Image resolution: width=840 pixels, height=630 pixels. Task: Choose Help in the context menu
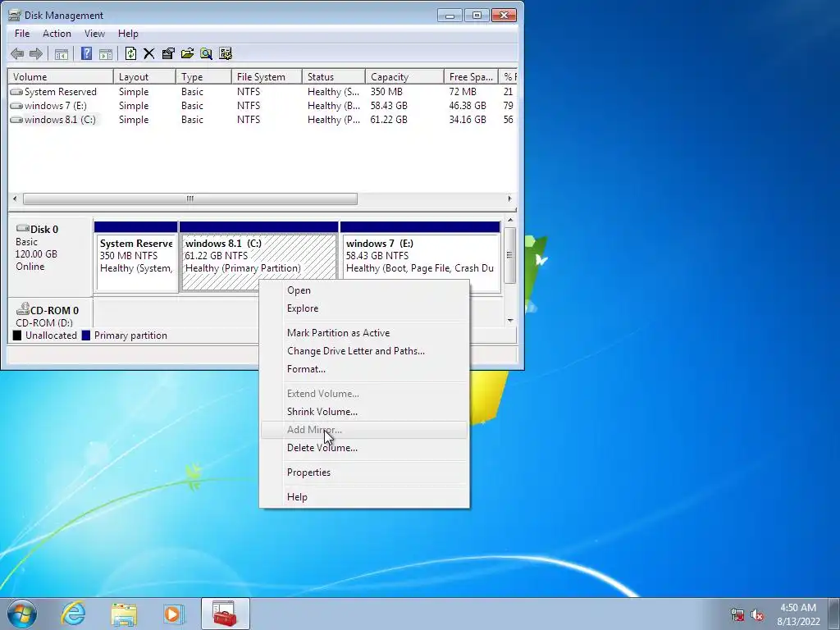pyautogui.click(x=364, y=497)
